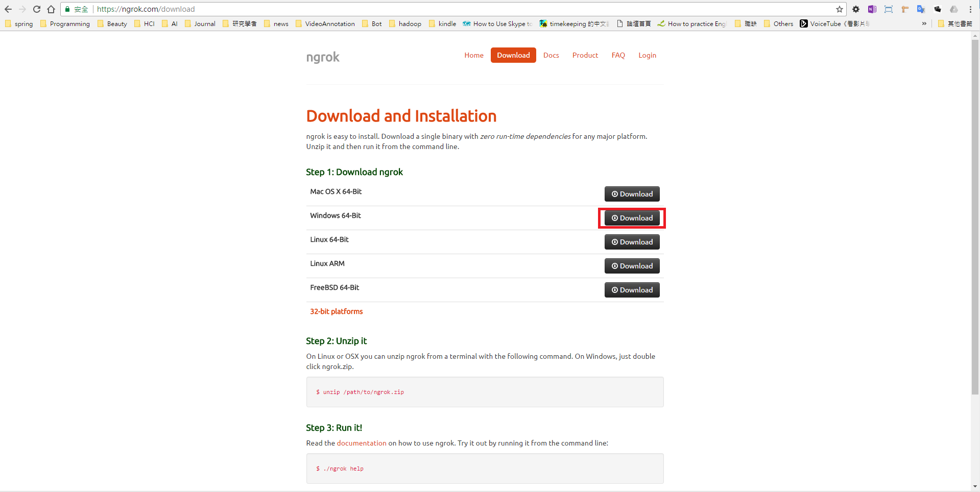Open the Others bookmark folder

point(778,23)
